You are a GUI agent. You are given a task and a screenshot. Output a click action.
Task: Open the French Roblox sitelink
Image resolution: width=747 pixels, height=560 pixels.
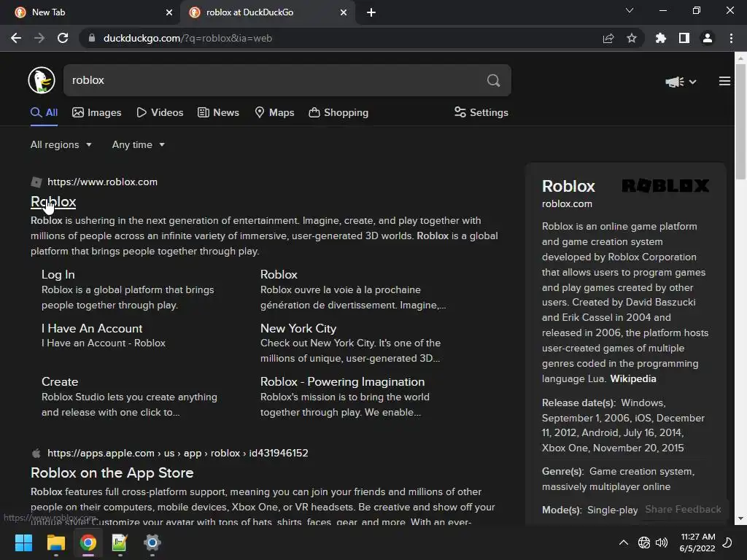click(279, 275)
